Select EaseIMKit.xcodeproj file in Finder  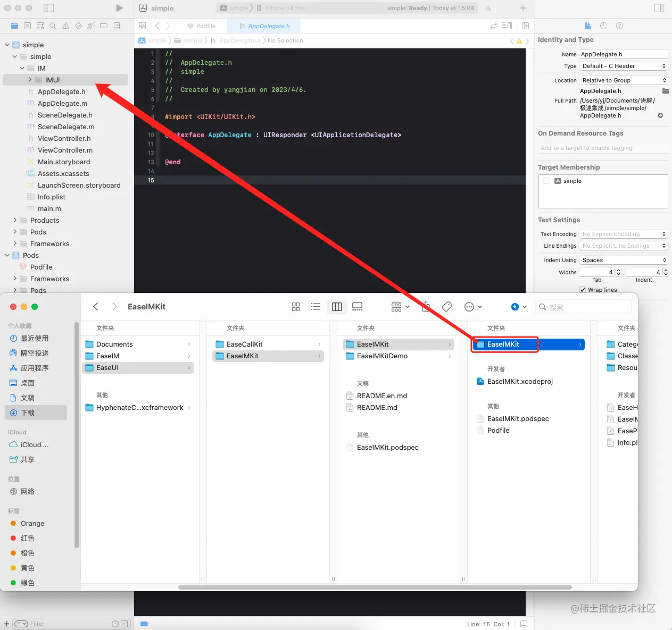pyautogui.click(x=520, y=381)
